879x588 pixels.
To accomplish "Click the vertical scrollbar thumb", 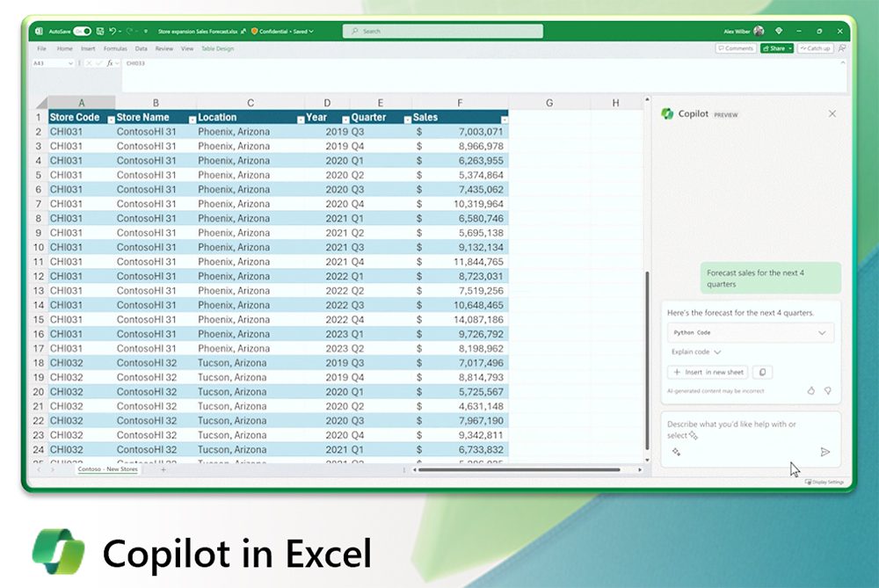I will click(x=648, y=361).
